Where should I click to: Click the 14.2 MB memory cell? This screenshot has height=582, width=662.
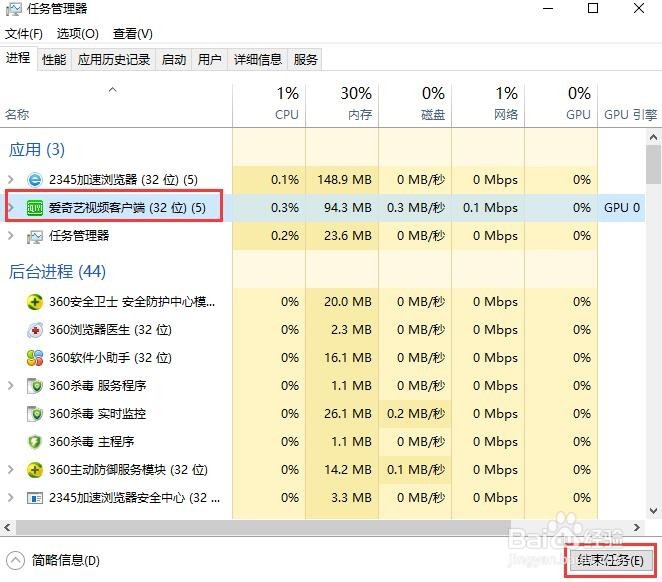tap(342, 470)
